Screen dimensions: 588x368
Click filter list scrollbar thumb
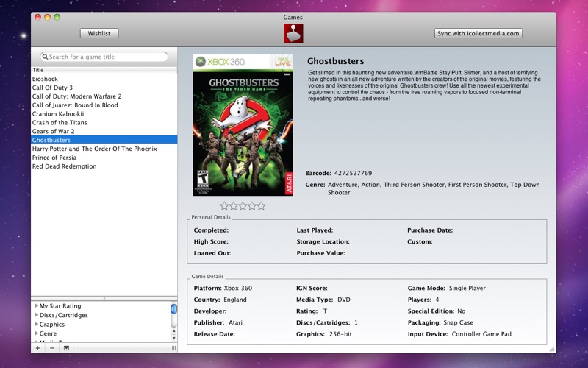[173, 309]
